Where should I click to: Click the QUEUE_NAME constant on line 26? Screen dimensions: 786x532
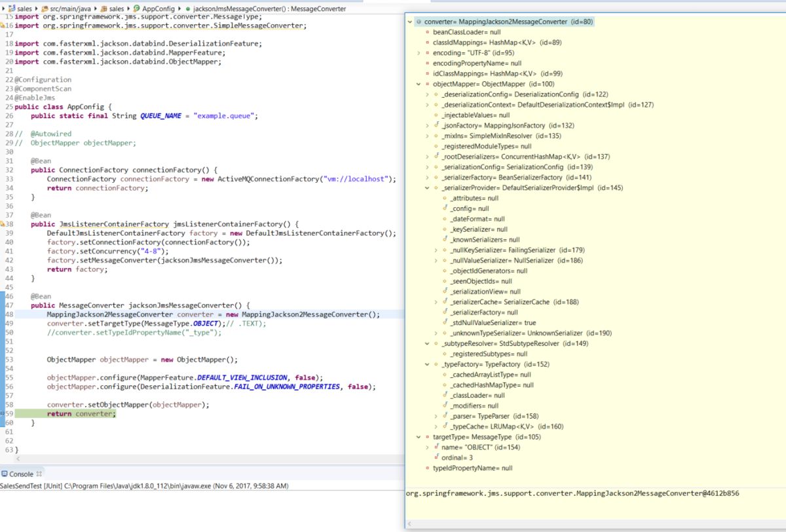[160, 116]
